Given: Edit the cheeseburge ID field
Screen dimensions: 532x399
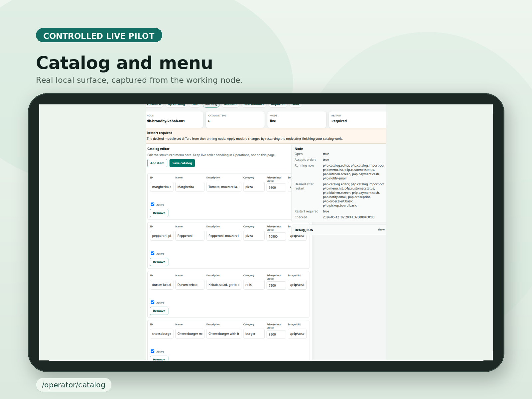Looking at the screenshot, I should 162,333.
